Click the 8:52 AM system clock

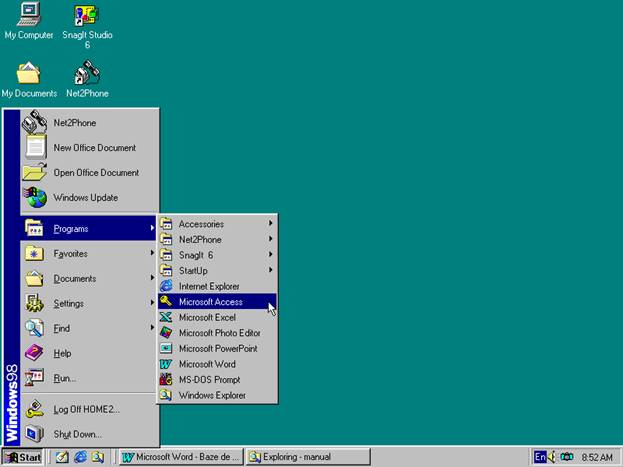click(596, 457)
